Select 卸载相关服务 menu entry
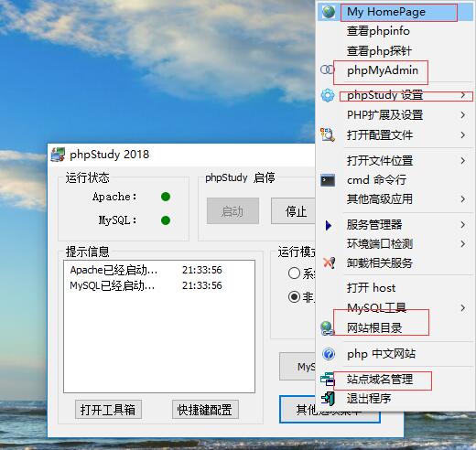This screenshot has width=476, height=450. (395, 262)
